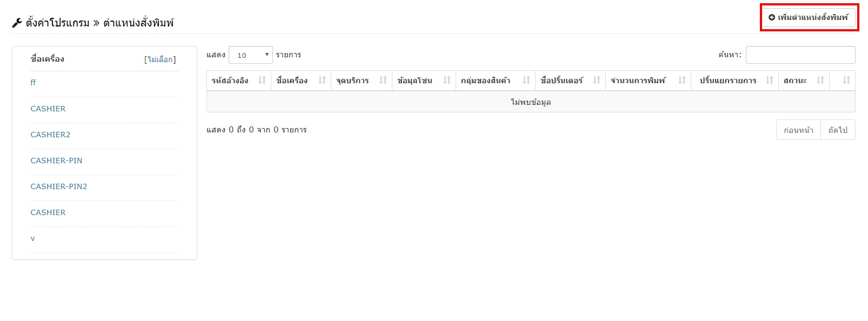Click sort arrows in the unlabeled last column
The image size is (868, 321).
(846, 81)
